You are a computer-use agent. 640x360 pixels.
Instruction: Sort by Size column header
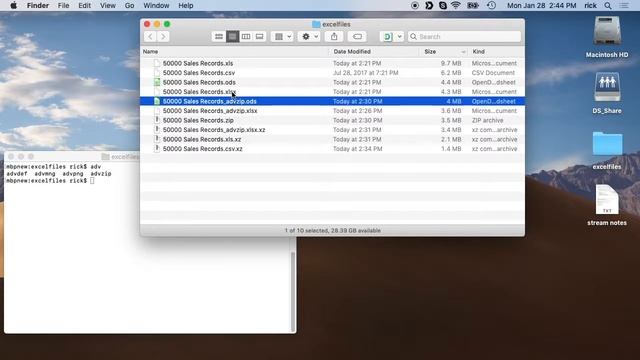point(430,52)
